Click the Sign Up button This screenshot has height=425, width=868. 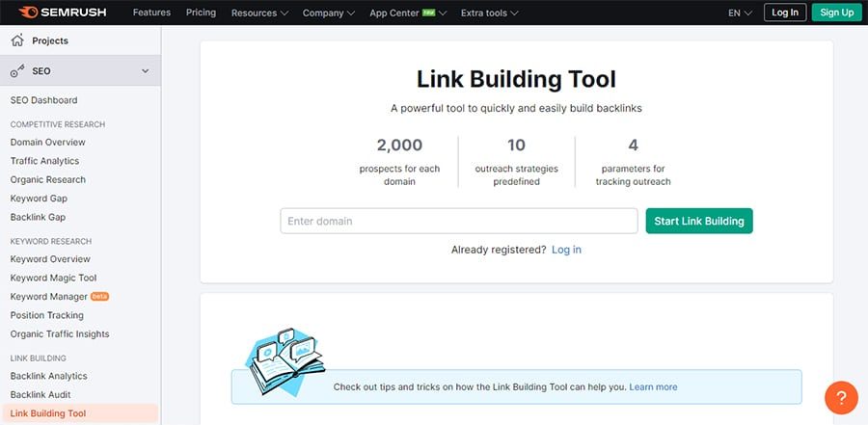(x=836, y=13)
